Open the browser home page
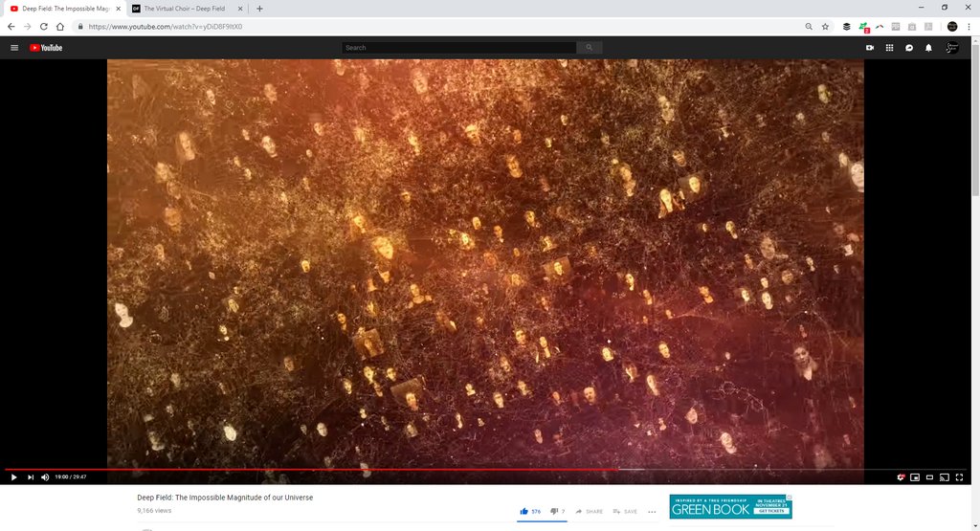This screenshot has height=531, width=980. [60, 26]
